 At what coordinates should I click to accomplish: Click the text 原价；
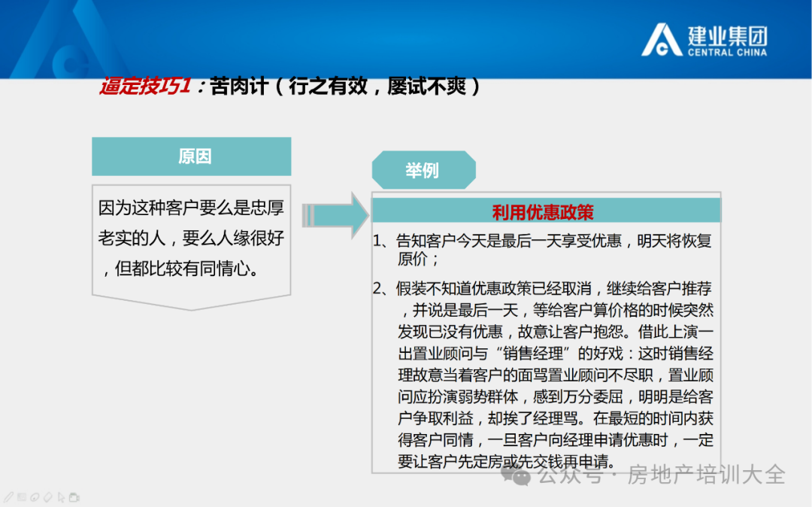419,259
